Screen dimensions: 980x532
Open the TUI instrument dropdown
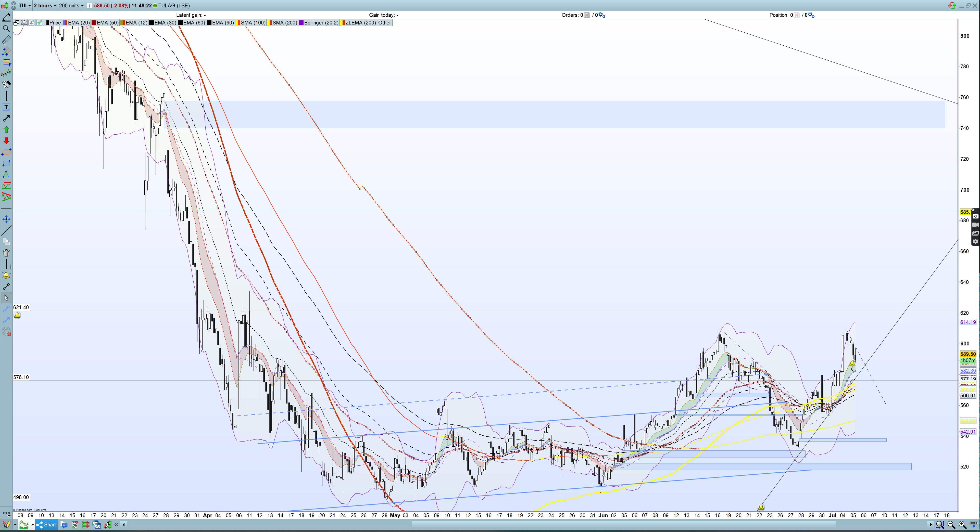pos(25,5)
